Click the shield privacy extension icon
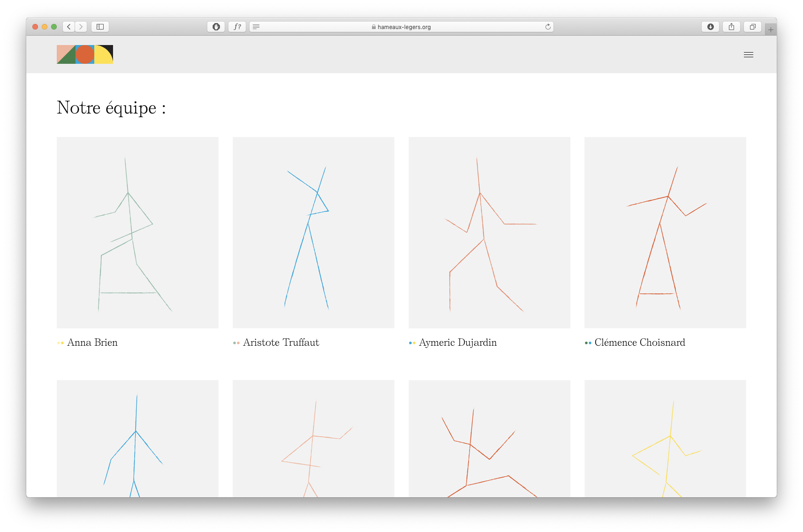Screen dimensions: 803x532 click(216, 27)
